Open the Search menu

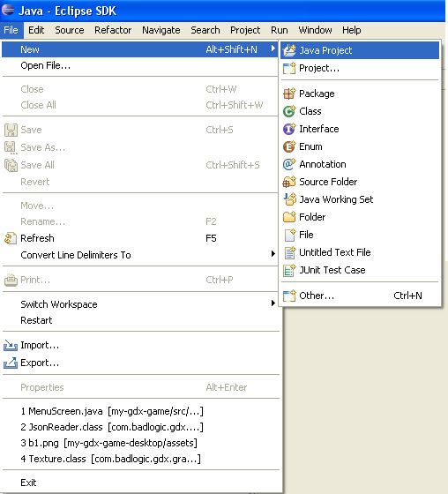(x=205, y=30)
